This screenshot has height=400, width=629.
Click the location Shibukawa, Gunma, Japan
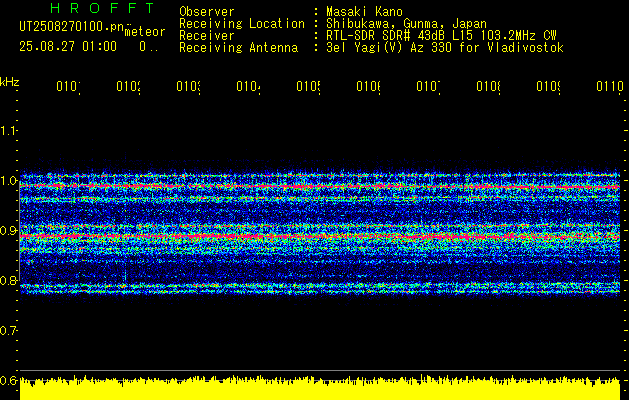tap(406, 24)
